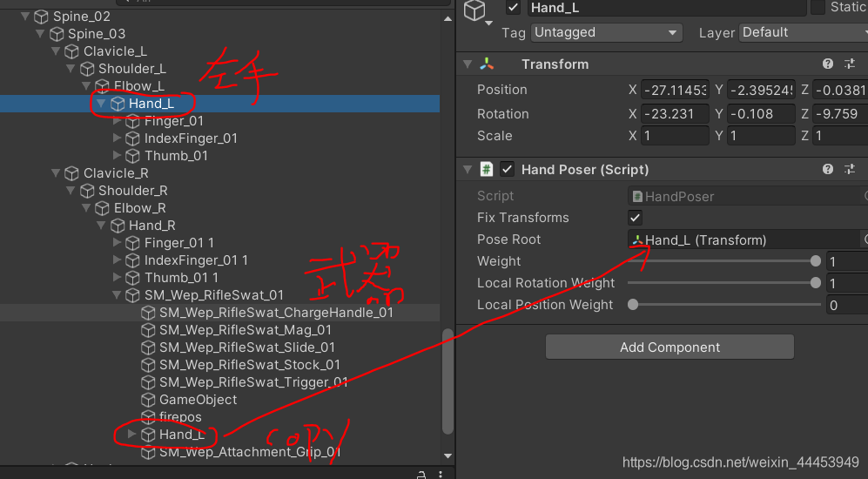Click the Local Position Weight value field
Screen dimensions: 868x479
click(x=847, y=305)
